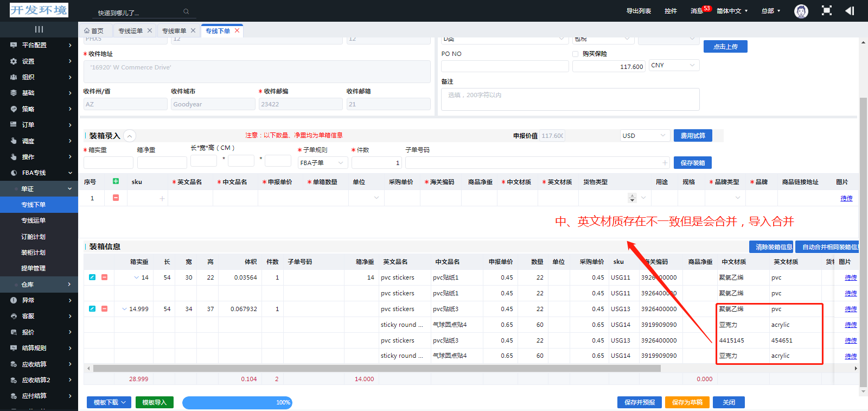Enable the 购买保险 checkbox
868x411 pixels.
pyautogui.click(x=576, y=54)
